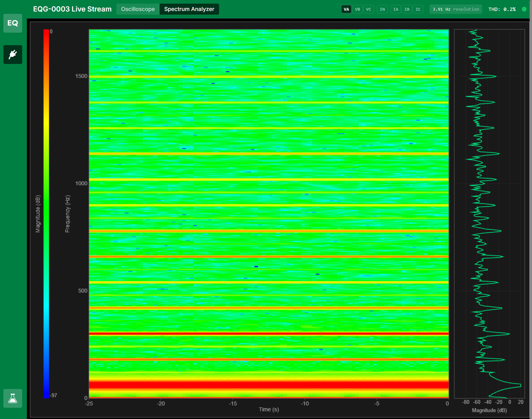Click the magnitude spectrum line plot

[x=489, y=214]
